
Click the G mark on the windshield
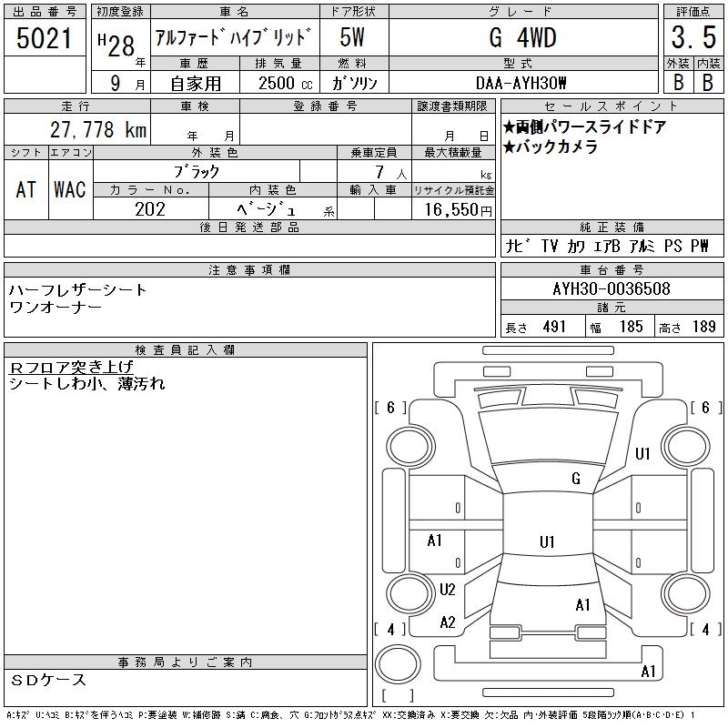click(575, 479)
